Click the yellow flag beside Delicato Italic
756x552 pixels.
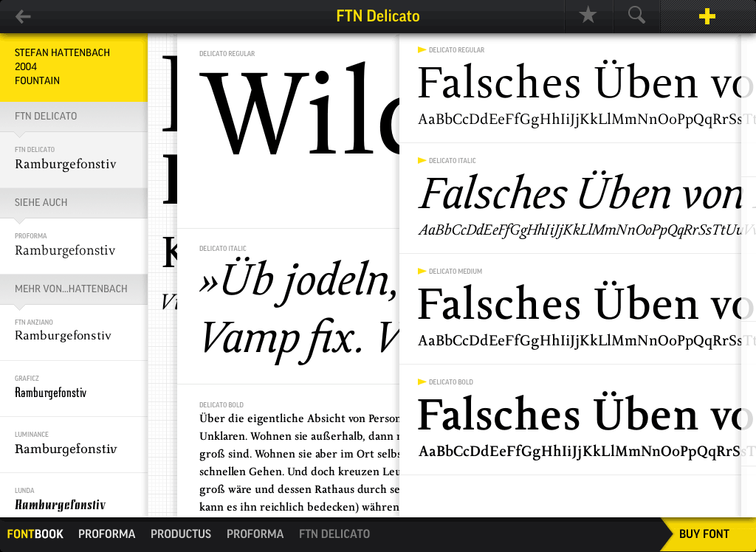pos(422,161)
